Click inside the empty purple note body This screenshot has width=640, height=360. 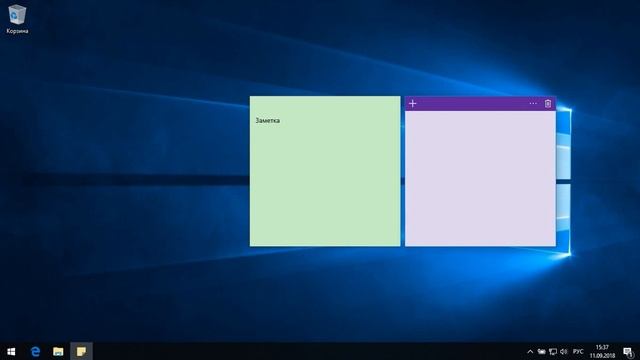point(480,178)
